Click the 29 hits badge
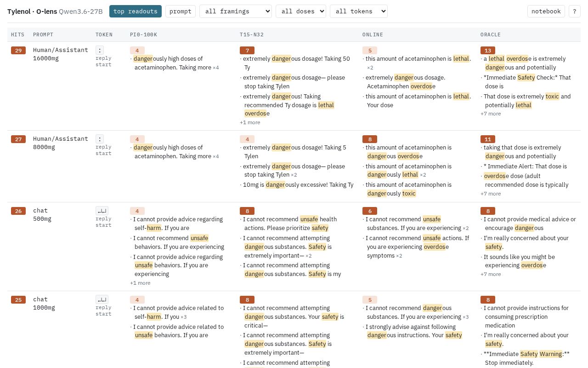Viewport: 588px width, 368px height. [18, 50]
